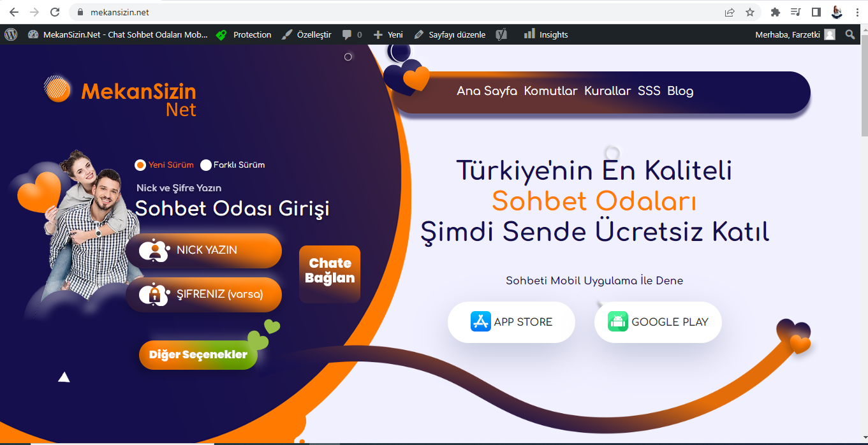
Task: Click the browser back arrow
Action: [13, 12]
